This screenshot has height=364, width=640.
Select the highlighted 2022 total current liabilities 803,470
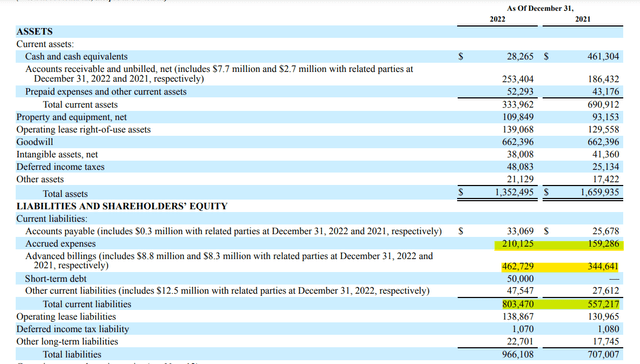pos(518,304)
